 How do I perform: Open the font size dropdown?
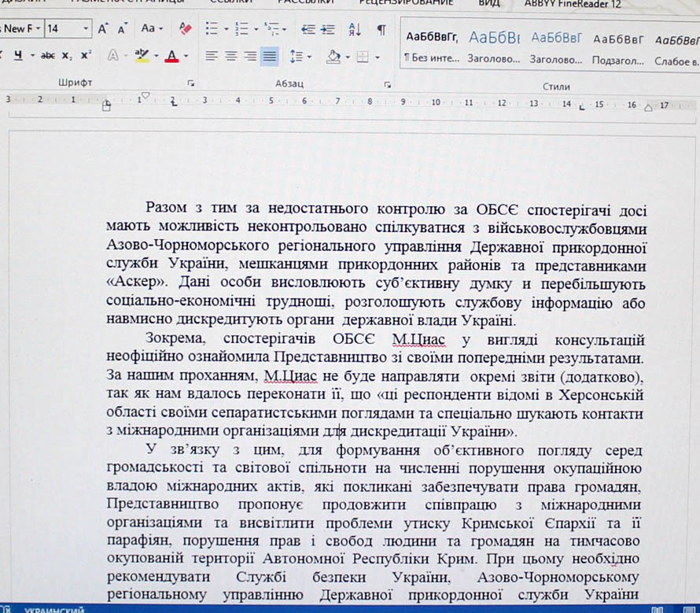pos(86,29)
